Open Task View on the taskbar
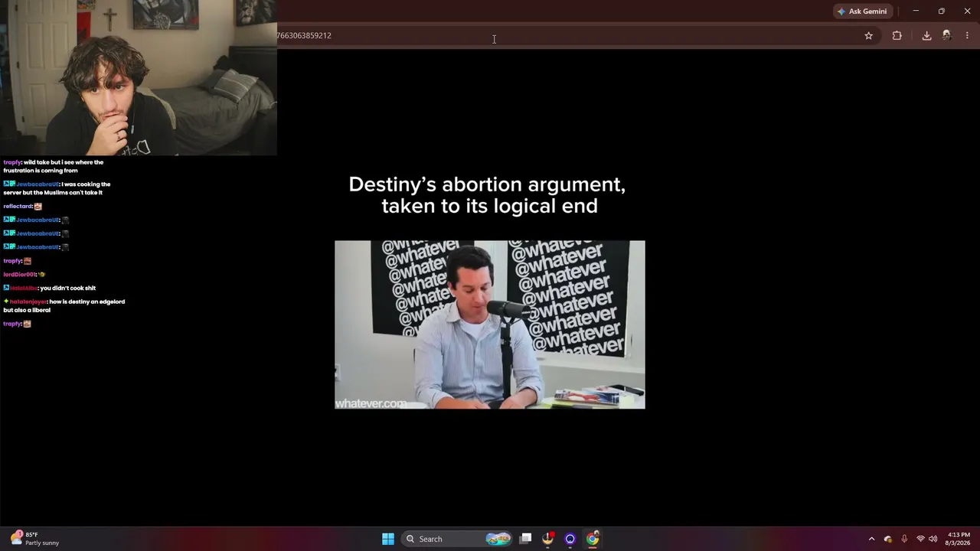The image size is (980, 551). 525,539
